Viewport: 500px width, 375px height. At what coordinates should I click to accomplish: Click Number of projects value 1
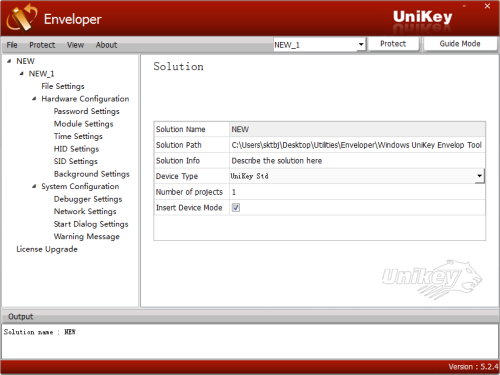click(234, 192)
